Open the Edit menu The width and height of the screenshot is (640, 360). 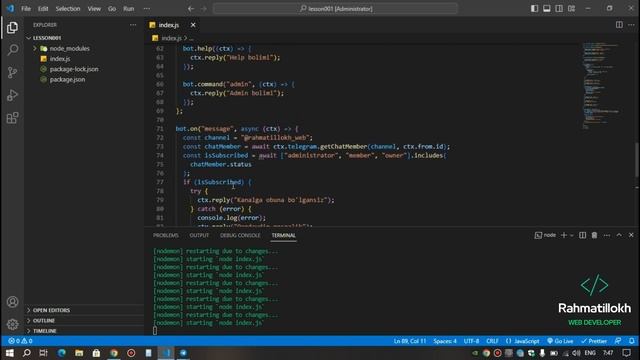coord(43,9)
